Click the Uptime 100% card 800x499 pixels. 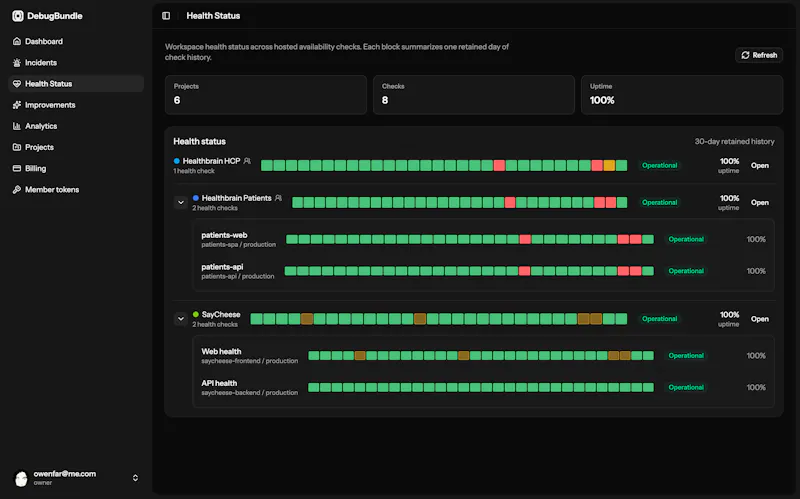[682, 95]
